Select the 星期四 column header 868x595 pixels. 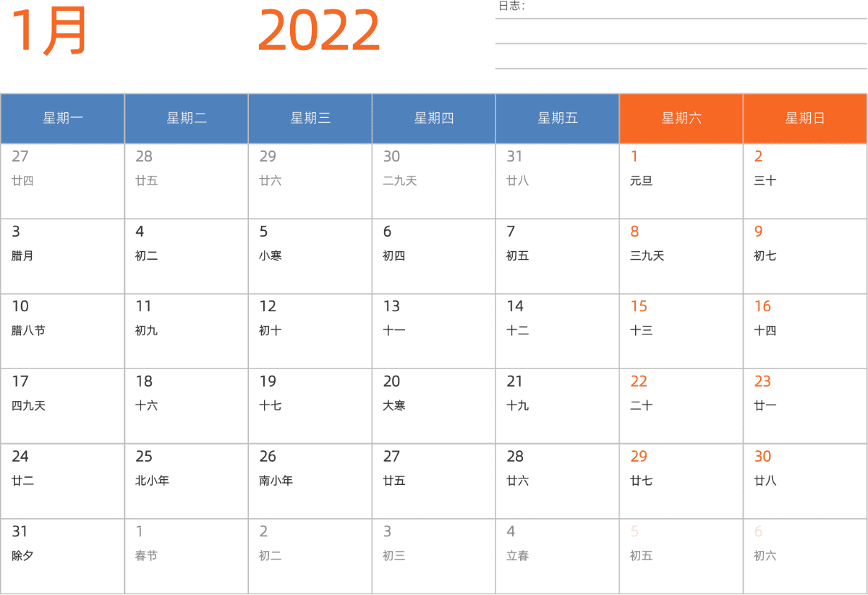434,119
